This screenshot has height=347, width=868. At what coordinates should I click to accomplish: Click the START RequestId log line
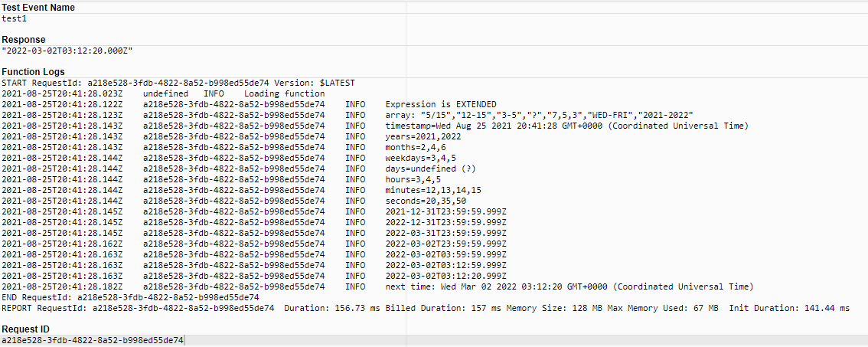click(x=178, y=83)
